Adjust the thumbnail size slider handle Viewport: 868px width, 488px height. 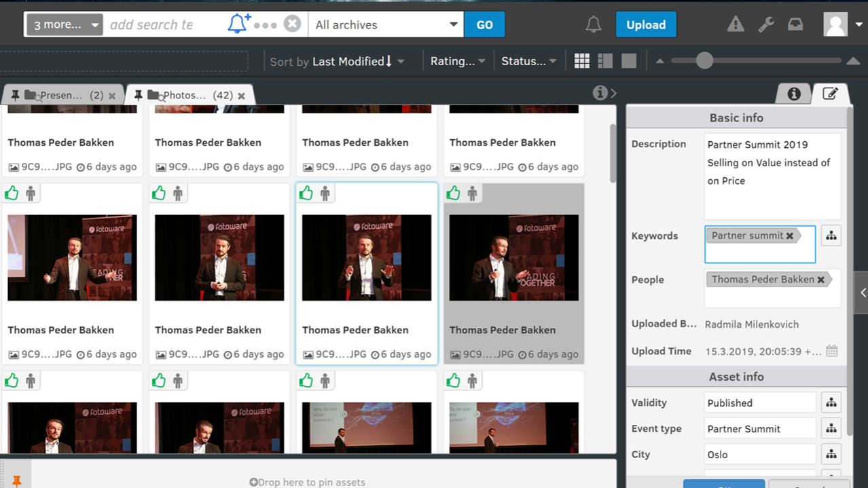coord(704,61)
